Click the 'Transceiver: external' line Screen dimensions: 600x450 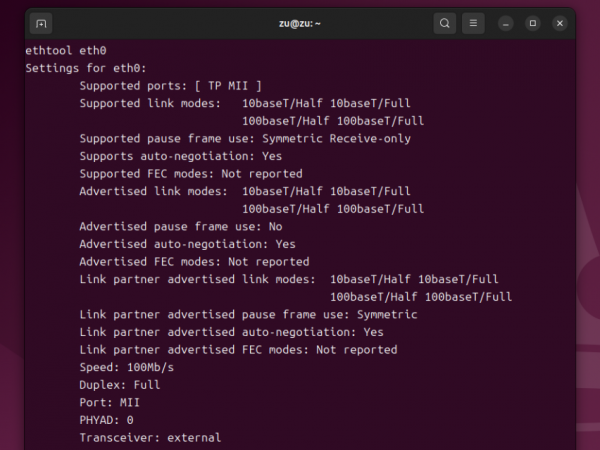click(x=150, y=438)
